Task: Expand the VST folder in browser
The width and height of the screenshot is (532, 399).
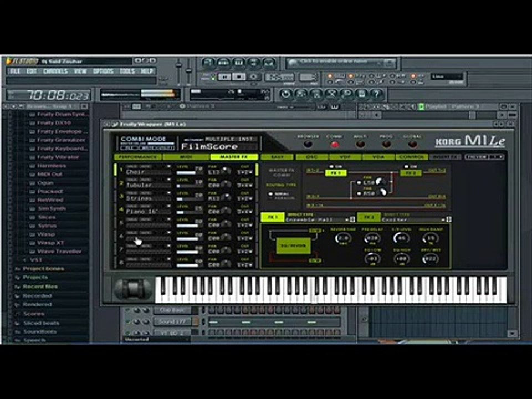Action: pyautogui.click(x=35, y=260)
